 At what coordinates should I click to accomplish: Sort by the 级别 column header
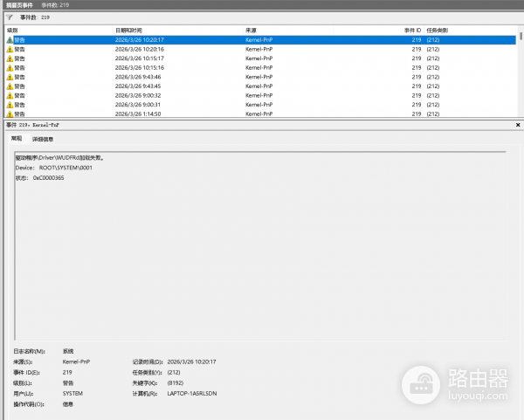tap(12, 30)
